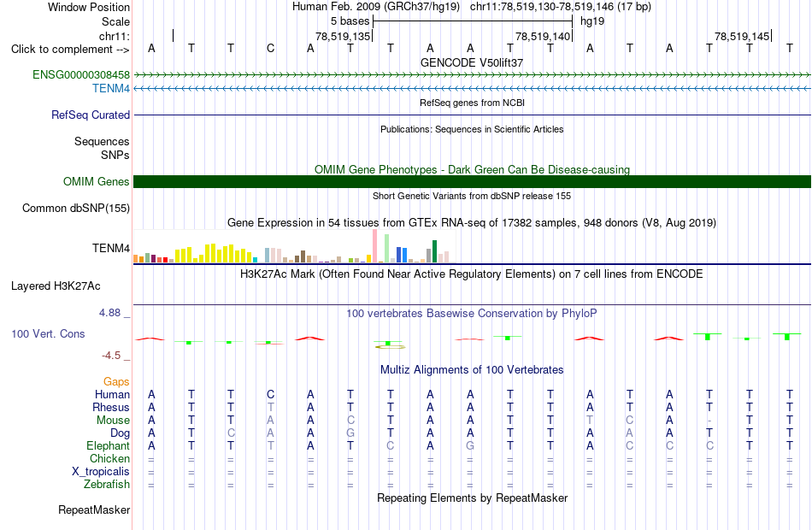Viewport: 812px width, 530px height.
Task: Click 'Short Genetic Variants from dbSNP release 155'
Action: point(472,196)
